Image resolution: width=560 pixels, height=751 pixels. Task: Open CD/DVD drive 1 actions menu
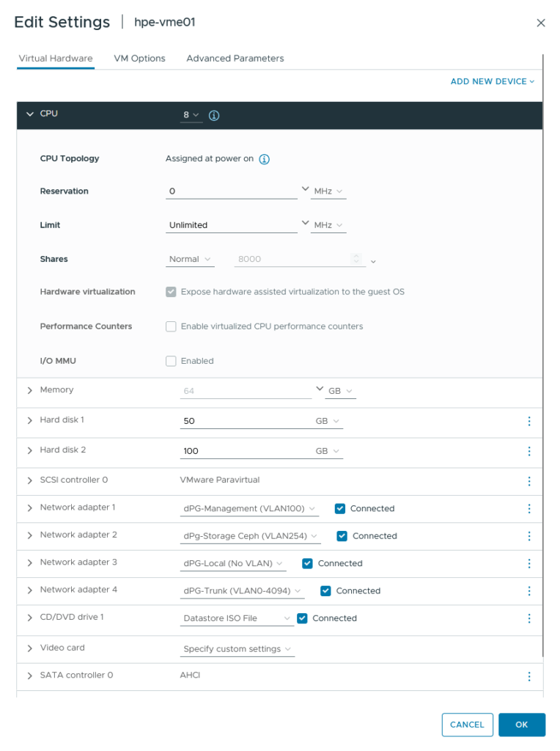coord(528,618)
